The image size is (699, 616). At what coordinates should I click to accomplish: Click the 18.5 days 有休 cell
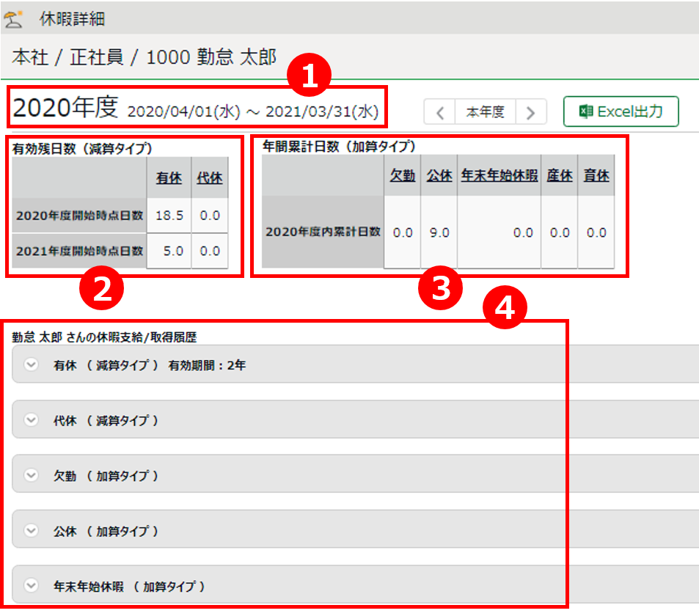[169, 215]
